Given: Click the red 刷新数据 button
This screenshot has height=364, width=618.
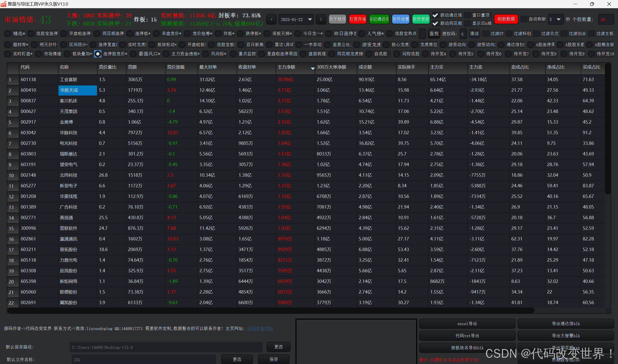Looking at the screenshot, I should tap(506, 19).
